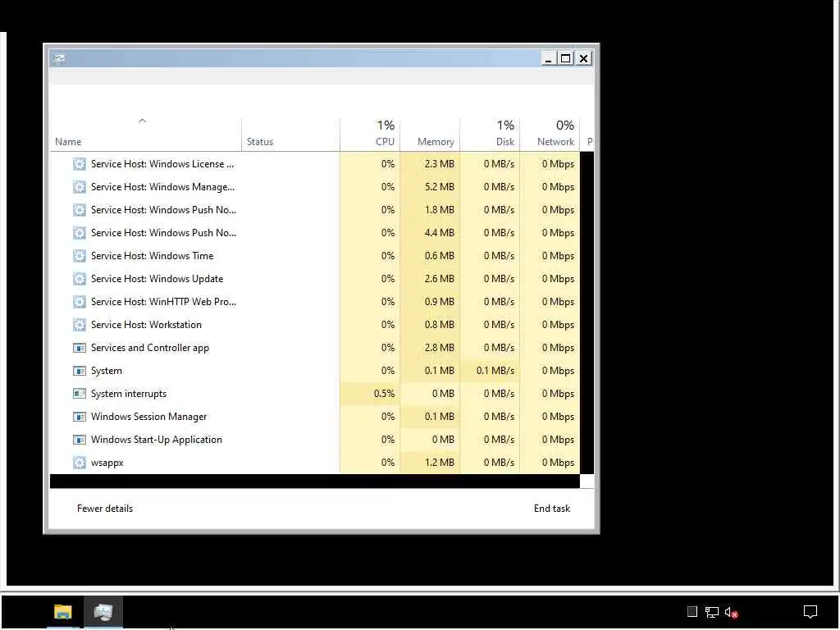Image resolution: width=840 pixels, height=630 pixels.
Task: Click the Windows Session Manager icon
Action: 80,417
